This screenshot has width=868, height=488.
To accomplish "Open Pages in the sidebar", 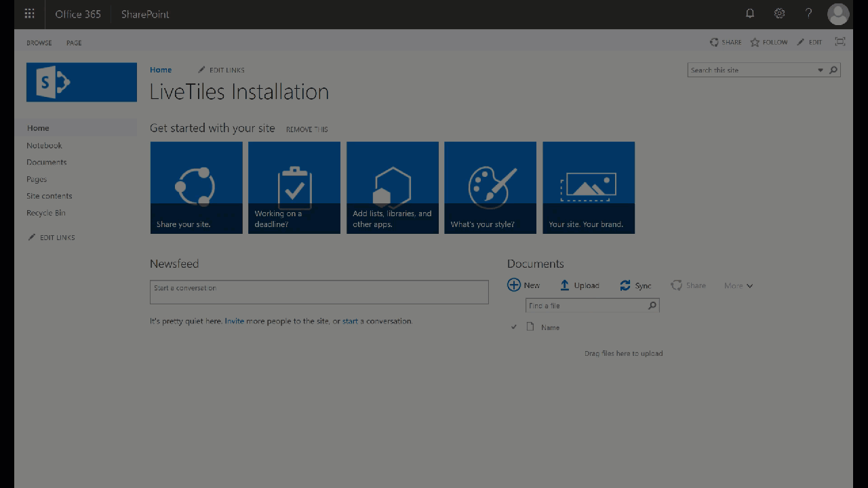I will pyautogui.click(x=37, y=179).
